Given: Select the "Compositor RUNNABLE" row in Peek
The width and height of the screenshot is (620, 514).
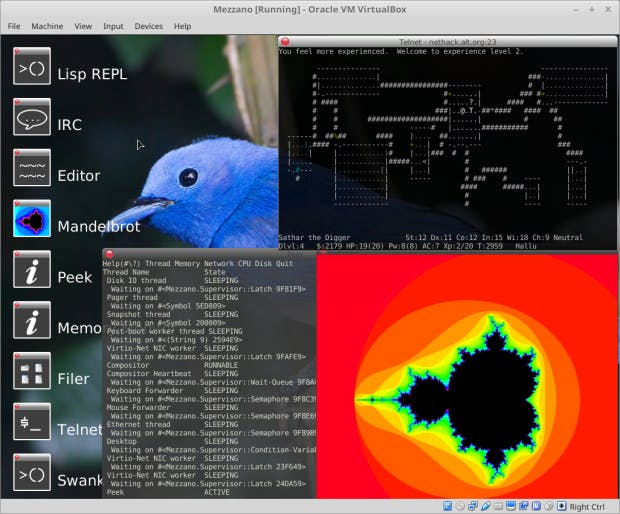Looking at the screenshot, I should tap(172, 365).
